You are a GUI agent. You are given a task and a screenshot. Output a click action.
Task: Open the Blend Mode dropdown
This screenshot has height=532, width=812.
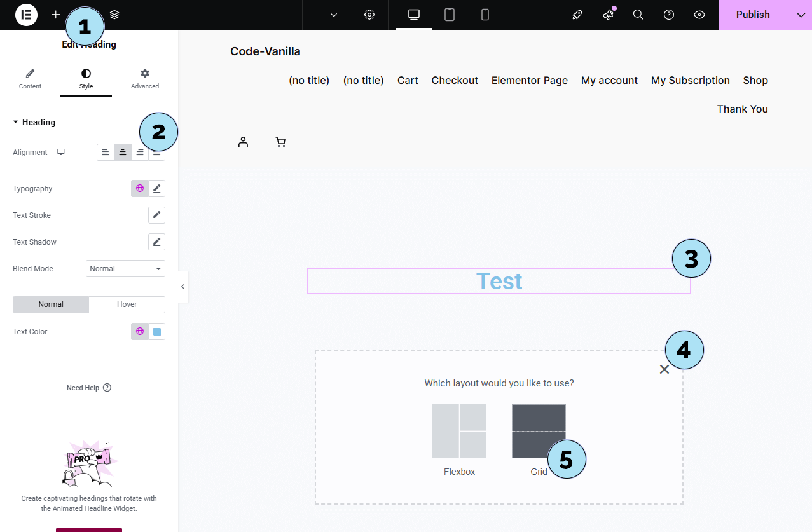click(125, 269)
